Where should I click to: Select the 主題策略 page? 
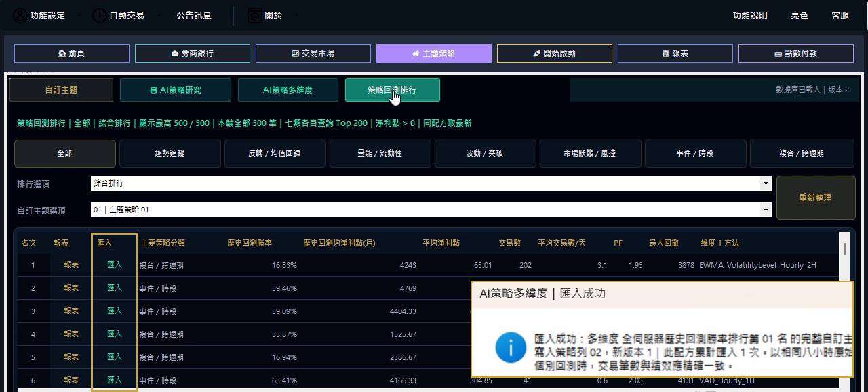point(434,54)
